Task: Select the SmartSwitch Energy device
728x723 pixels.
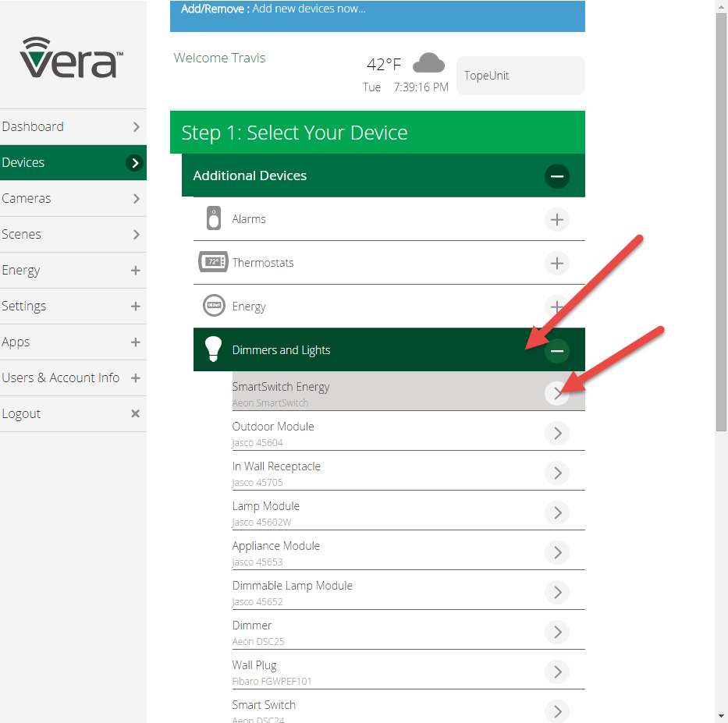Action: pyautogui.click(x=408, y=392)
